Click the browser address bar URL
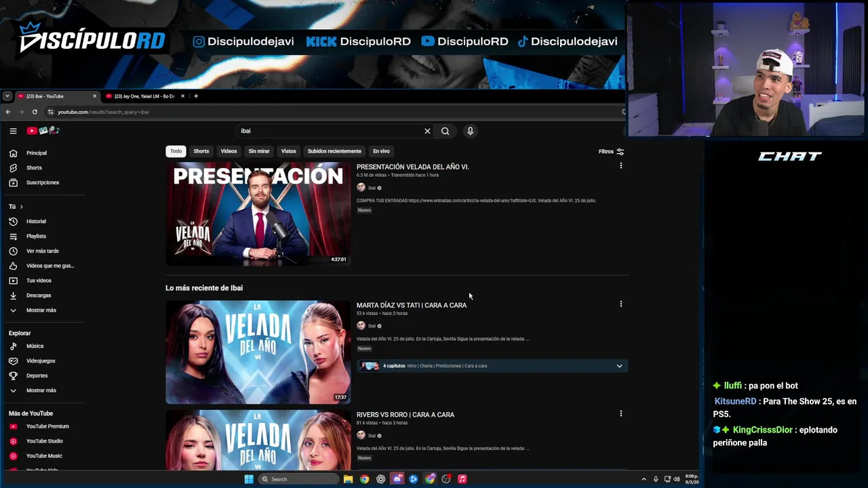Screen dimensions: 868x488 click(103, 112)
